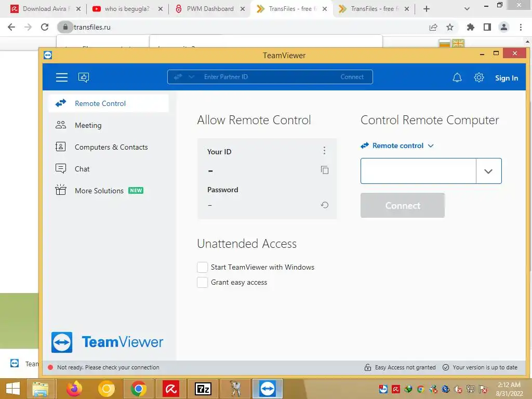Open 7-Zip from the taskbar
The width and height of the screenshot is (532, 399).
[x=203, y=389]
